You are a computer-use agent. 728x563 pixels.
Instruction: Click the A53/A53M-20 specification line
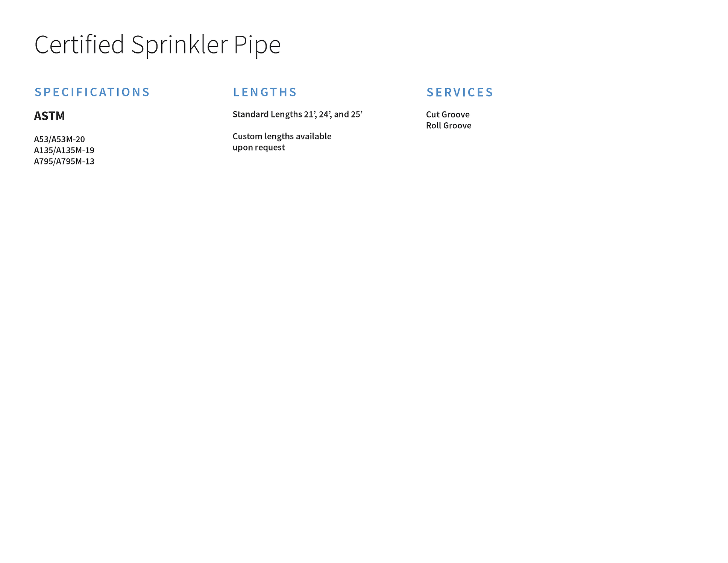59,139
